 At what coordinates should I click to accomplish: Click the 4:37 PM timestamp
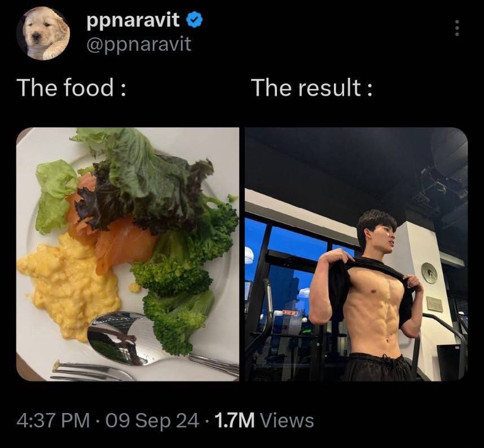(53, 421)
